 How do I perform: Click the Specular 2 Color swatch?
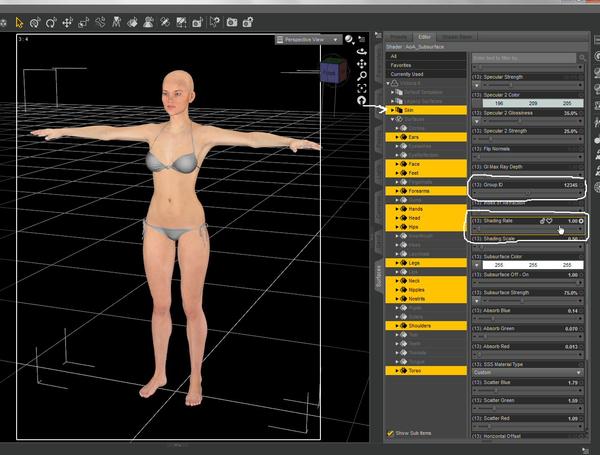[x=533, y=103]
